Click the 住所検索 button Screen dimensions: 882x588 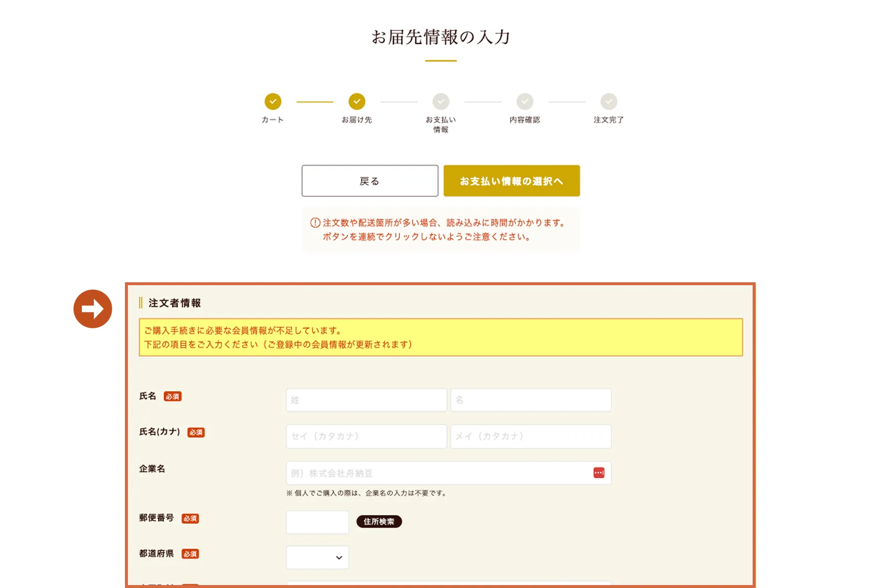379,521
